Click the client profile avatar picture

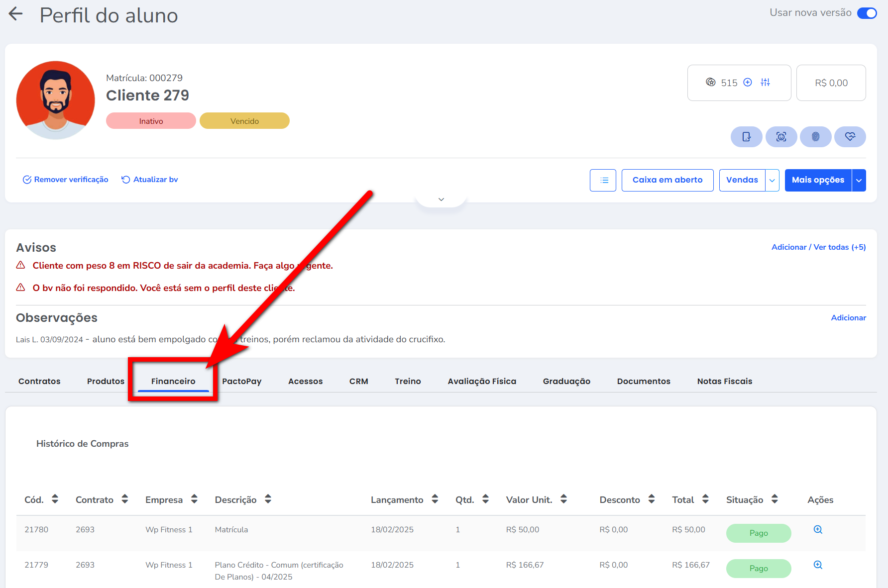[56, 100]
